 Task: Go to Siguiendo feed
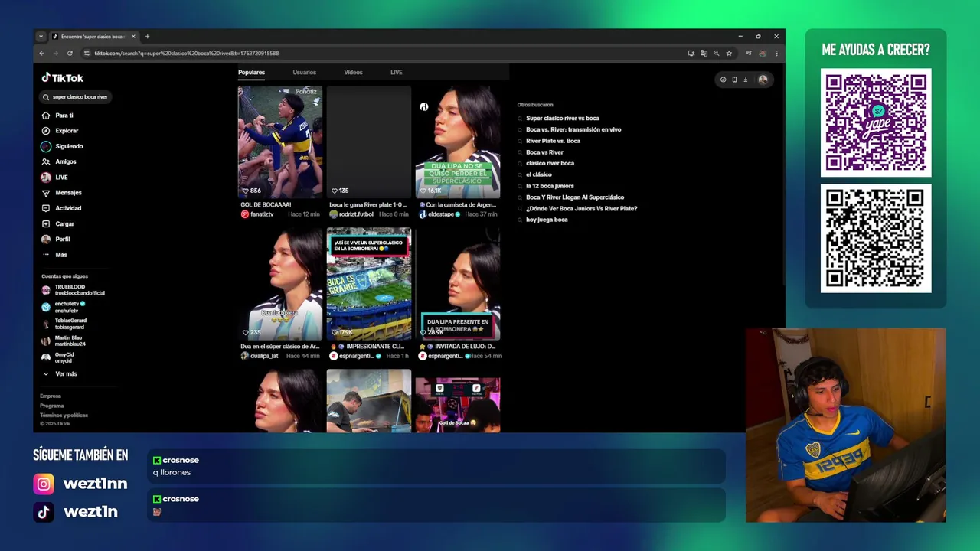(62, 146)
